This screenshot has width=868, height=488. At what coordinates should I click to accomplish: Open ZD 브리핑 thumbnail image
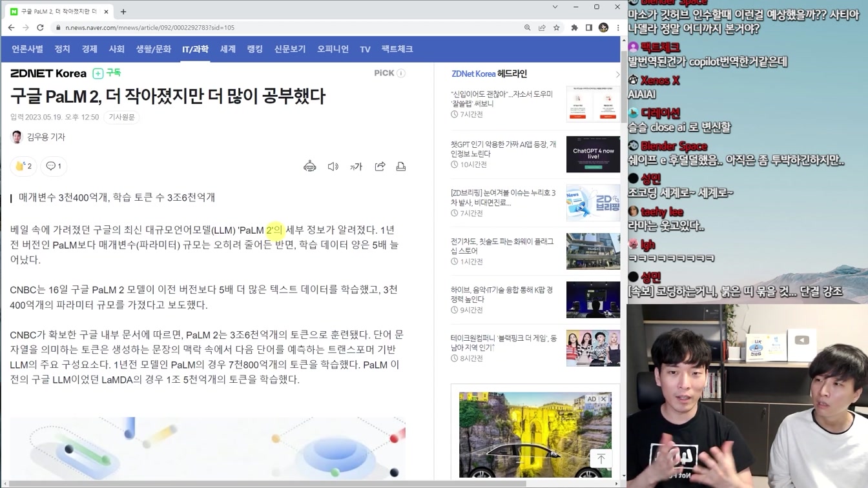tap(593, 203)
